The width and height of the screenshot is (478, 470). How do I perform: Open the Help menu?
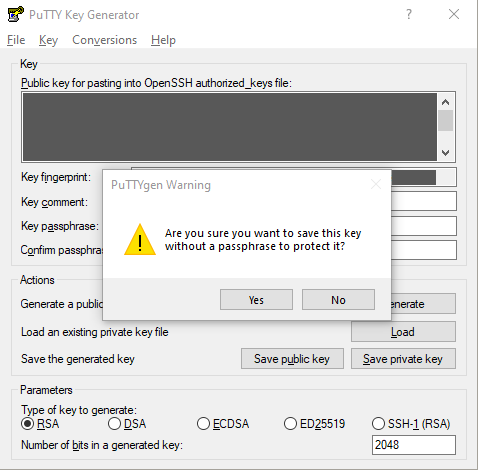click(x=163, y=40)
